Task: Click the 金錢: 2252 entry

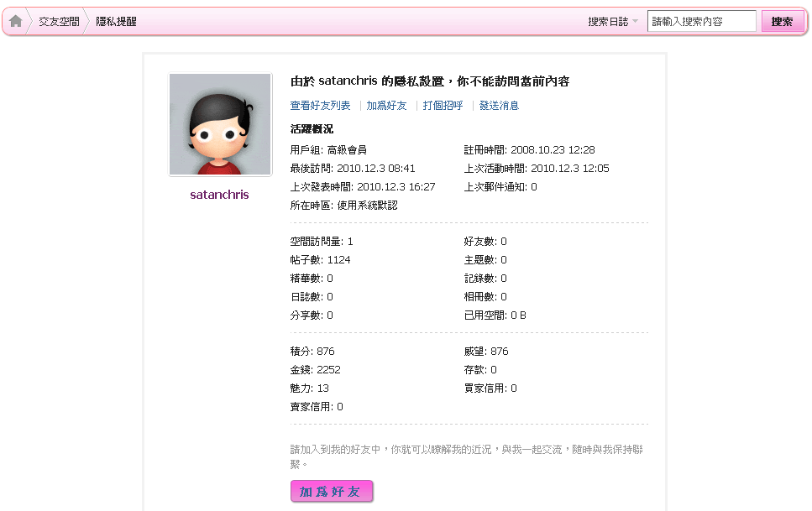Action: point(315,370)
